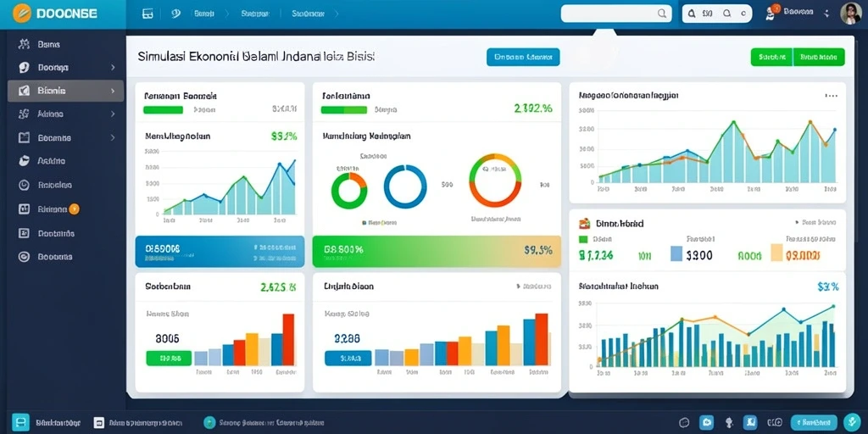The width and height of the screenshot is (868, 434).
Task: Click the ninth sidebar row's square icon
Action: pos(24,233)
